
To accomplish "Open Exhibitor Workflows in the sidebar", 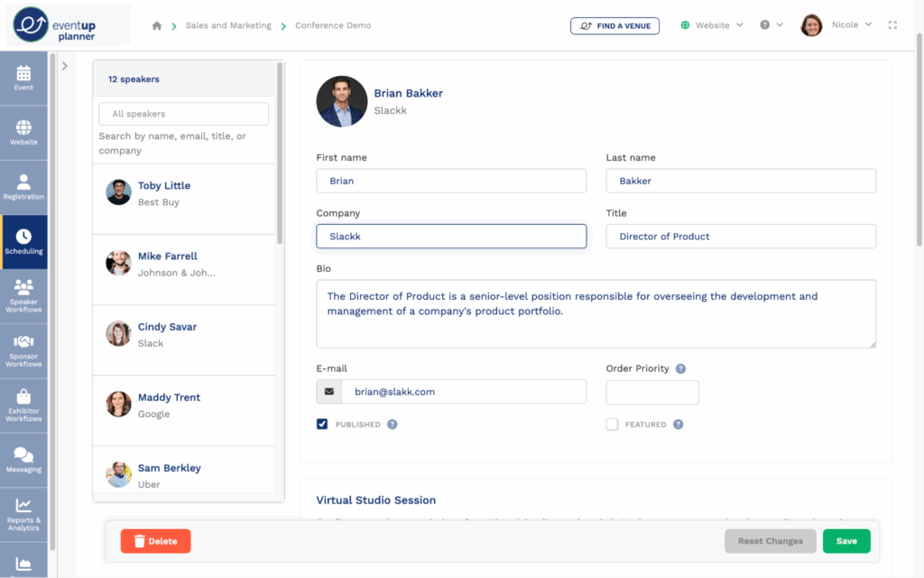I will pos(23,404).
